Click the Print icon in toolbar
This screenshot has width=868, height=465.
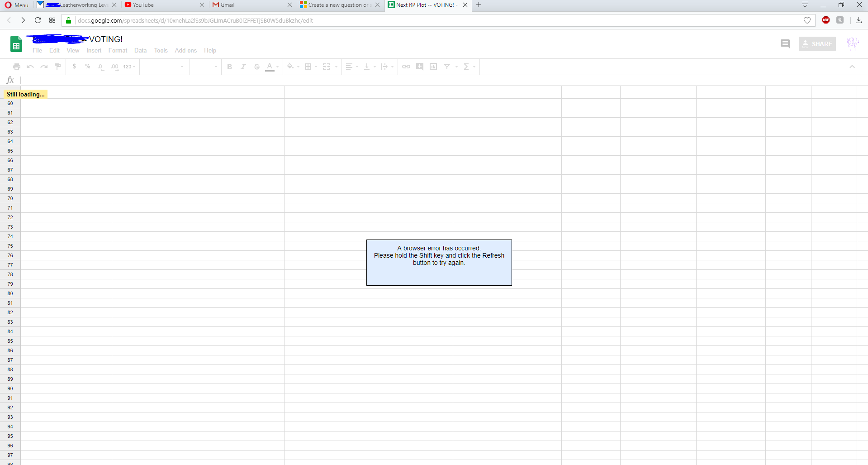pos(17,67)
